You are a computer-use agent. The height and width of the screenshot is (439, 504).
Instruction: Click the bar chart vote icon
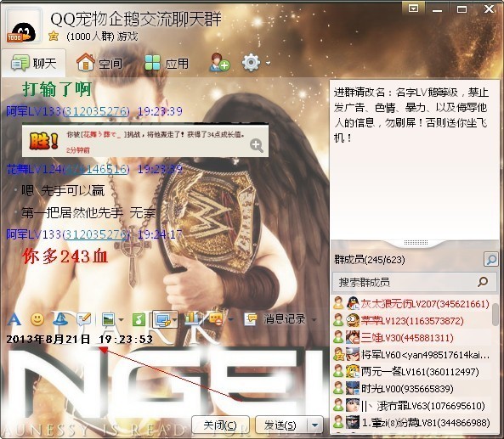192,319
